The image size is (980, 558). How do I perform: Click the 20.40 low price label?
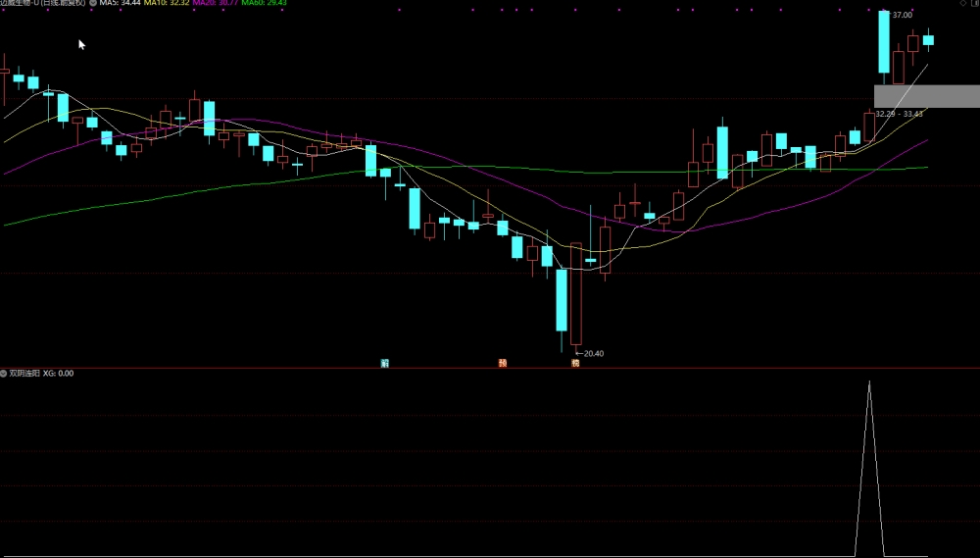[594, 353]
